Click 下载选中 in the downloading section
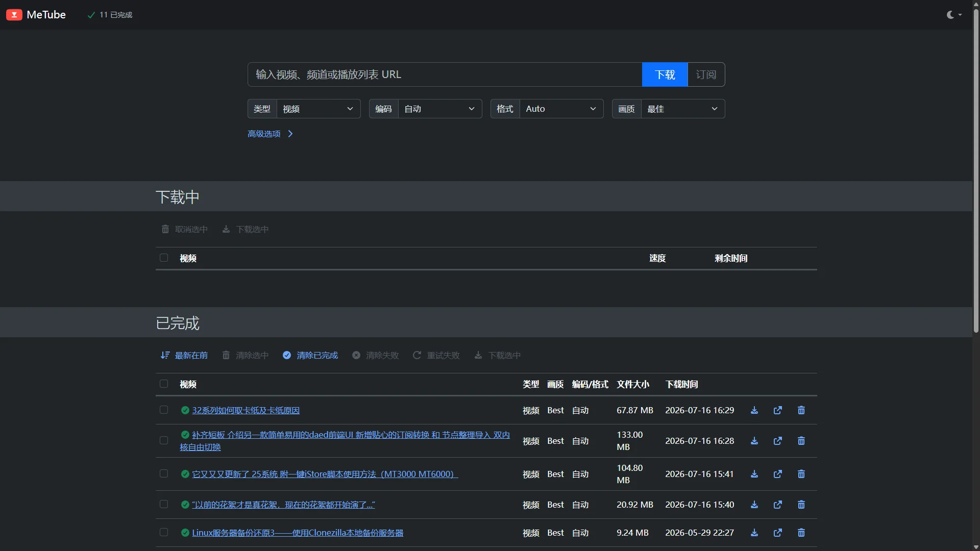Viewport: 980px width, 551px height. (246, 230)
